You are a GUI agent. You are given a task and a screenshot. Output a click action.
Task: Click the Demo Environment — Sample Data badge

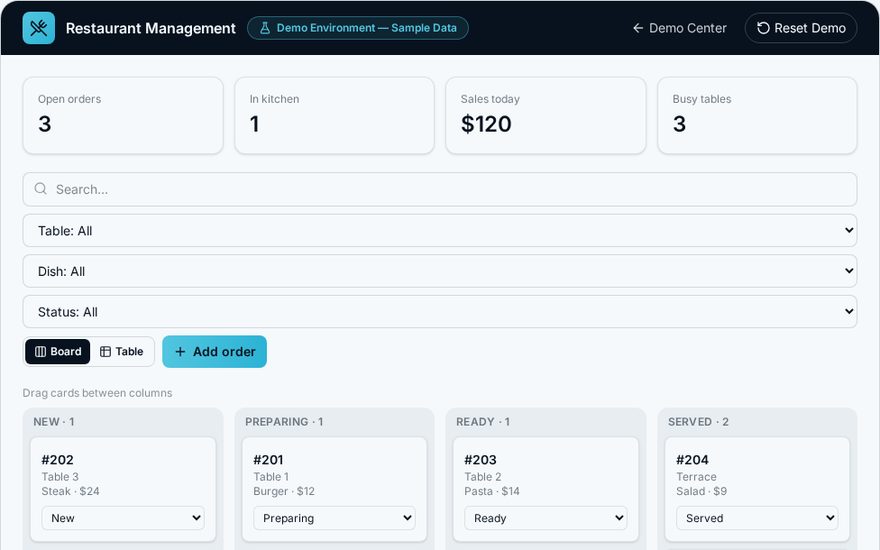coord(358,28)
